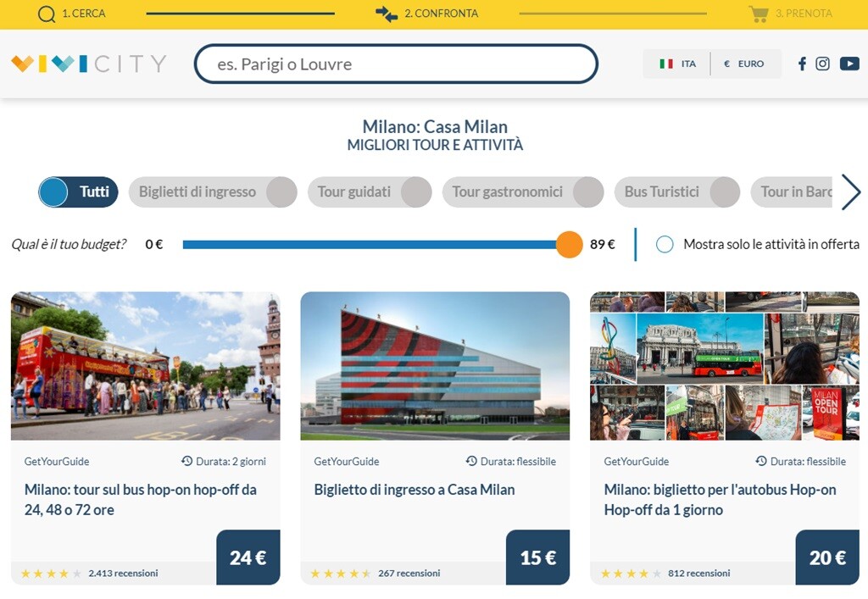Click the 24 € price button
The height and width of the screenshot is (599, 868).
[248, 557]
